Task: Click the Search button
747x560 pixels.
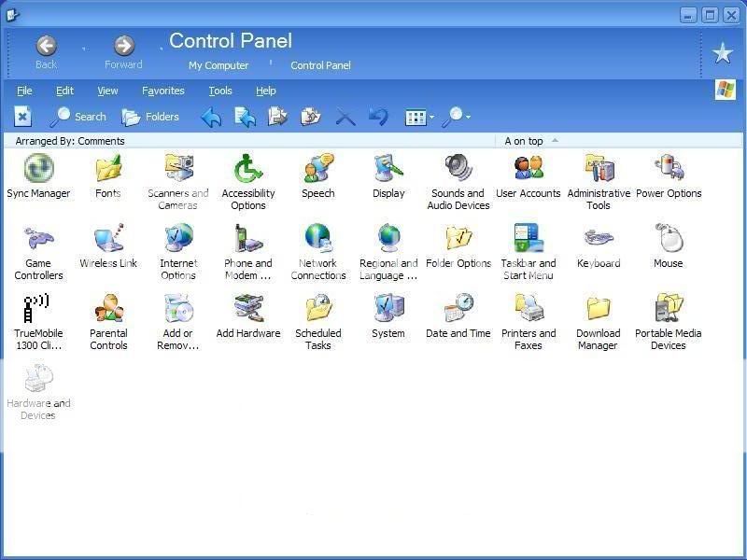Action: [78, 117]
